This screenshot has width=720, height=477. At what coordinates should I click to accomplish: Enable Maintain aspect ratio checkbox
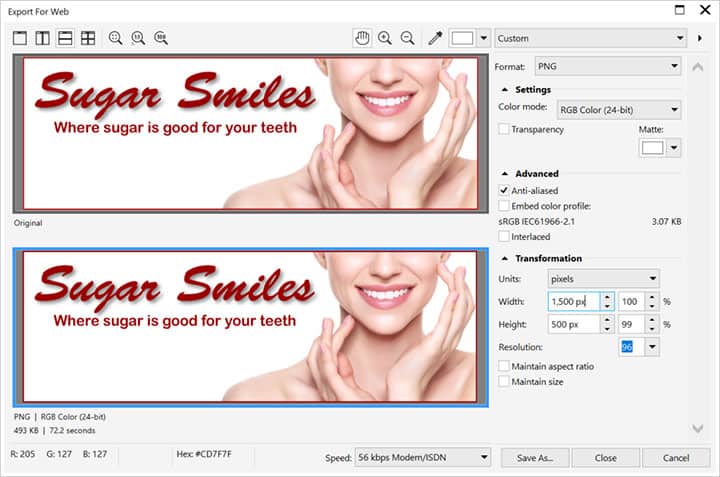(504, 366)
